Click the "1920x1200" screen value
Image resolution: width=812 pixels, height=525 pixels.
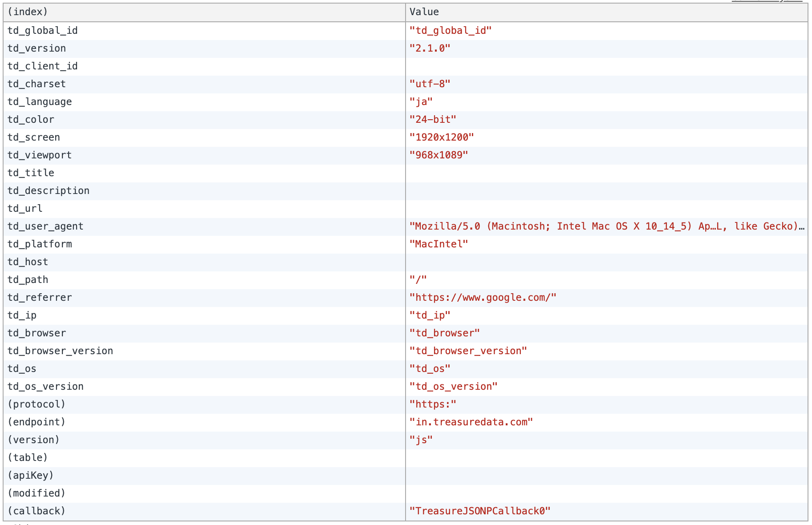(x=442, y=137)
